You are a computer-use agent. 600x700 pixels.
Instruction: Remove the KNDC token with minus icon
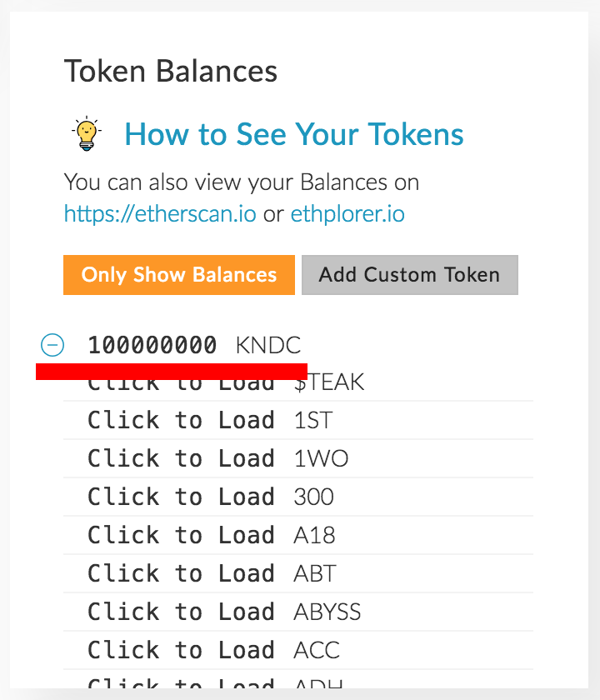pyautogui.click(x=52, y=344)
